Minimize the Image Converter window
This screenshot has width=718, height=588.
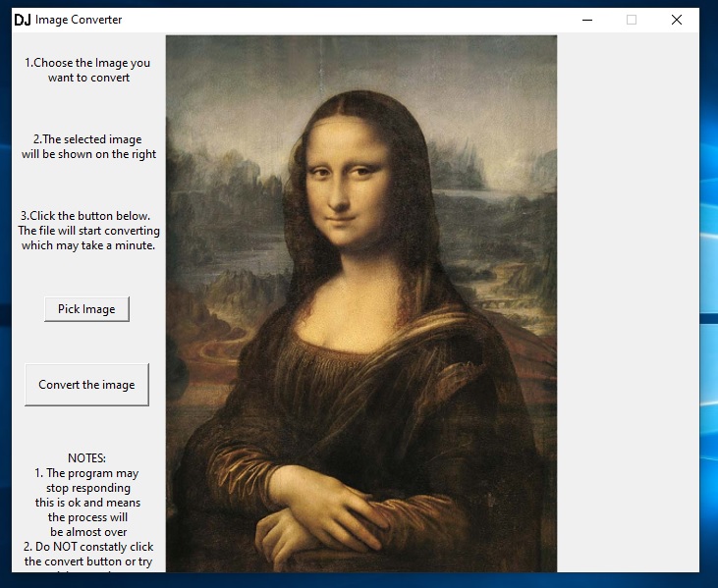(x=586, y=20)
